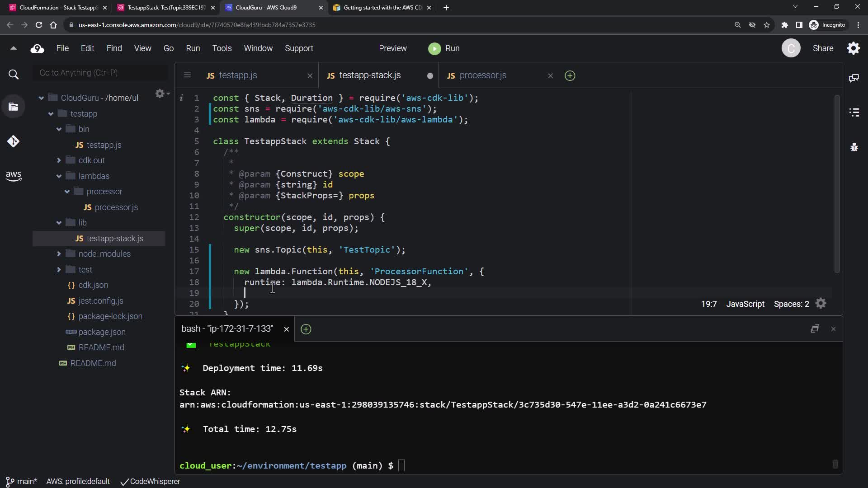Open the Debugger bug icon

pos(854,147)
